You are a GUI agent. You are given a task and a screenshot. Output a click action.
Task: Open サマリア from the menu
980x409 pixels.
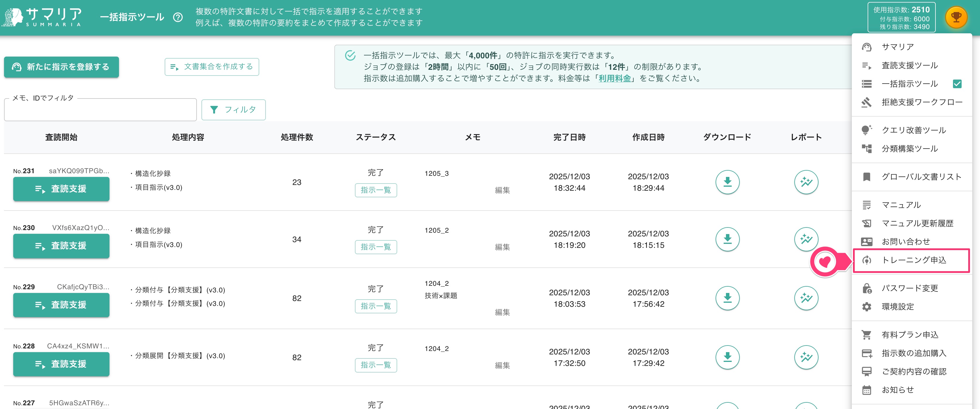(912, 47)
